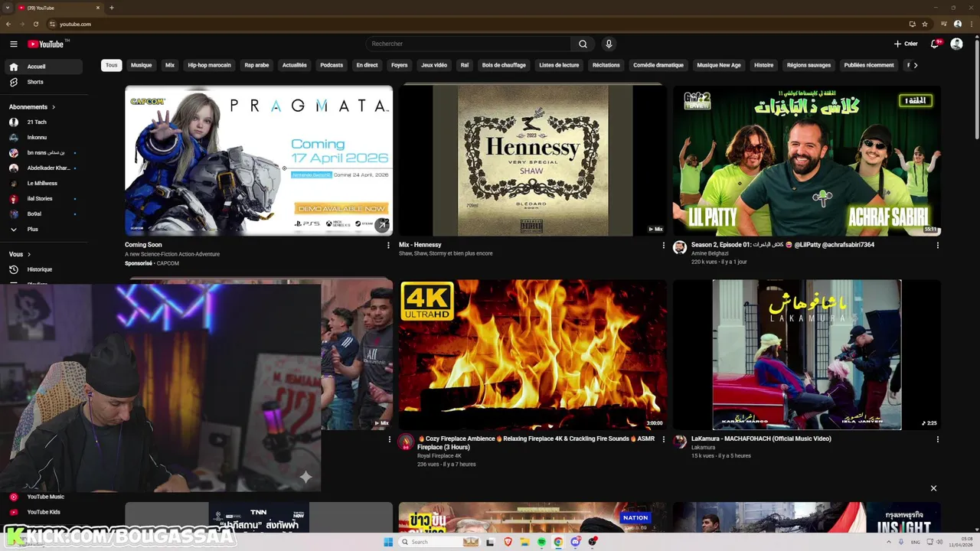Viewport: 980px width, 551px height.
Task: Click inside the Rechercher search field
Action: tap(468, 44)
